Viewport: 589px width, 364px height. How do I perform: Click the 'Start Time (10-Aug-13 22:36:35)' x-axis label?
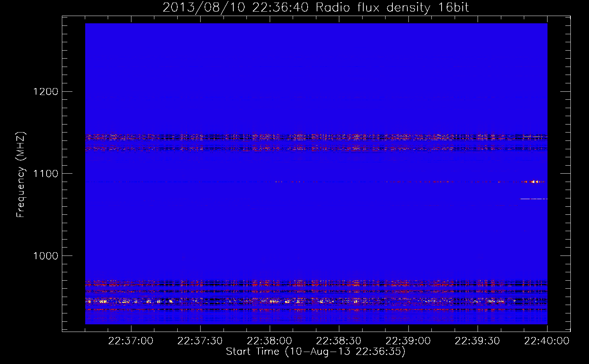[x=316, y=352]
